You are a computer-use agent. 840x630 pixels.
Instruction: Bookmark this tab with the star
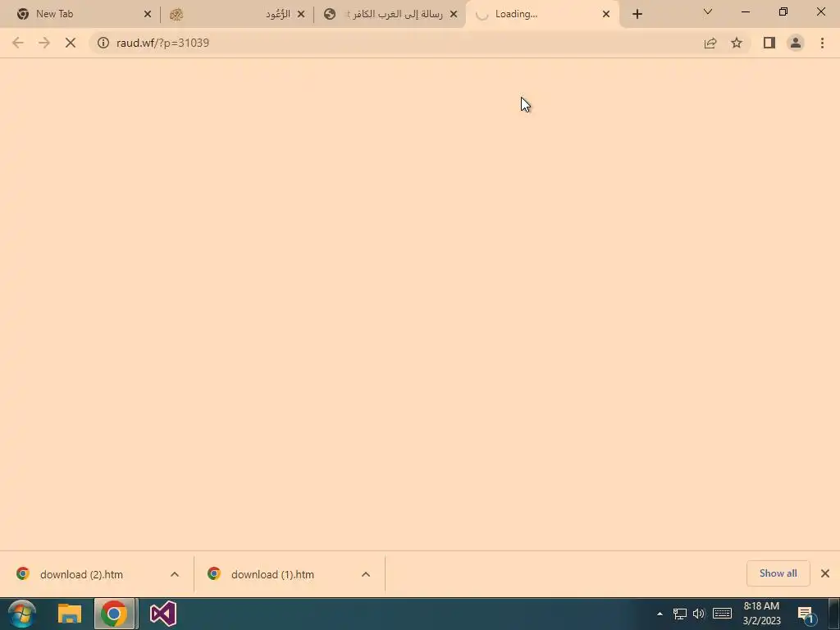[737, 43]
